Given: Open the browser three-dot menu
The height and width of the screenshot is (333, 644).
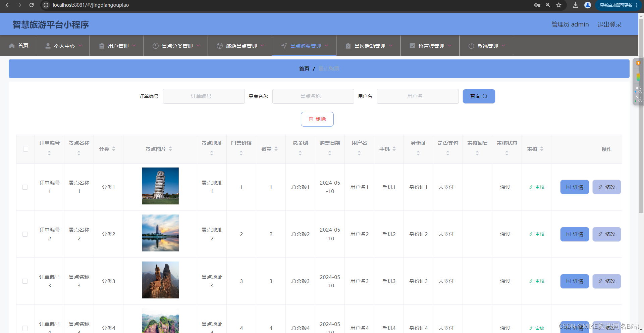Looking at the screenshot, I should (x=636, y=5).
